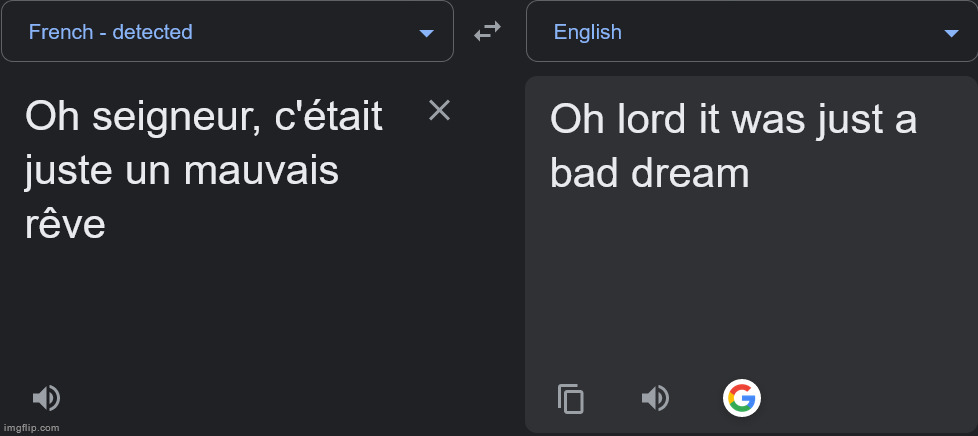This screenshot has height=436, width=978.
Task: Select the "English" target language label
Action: point(587,32)
